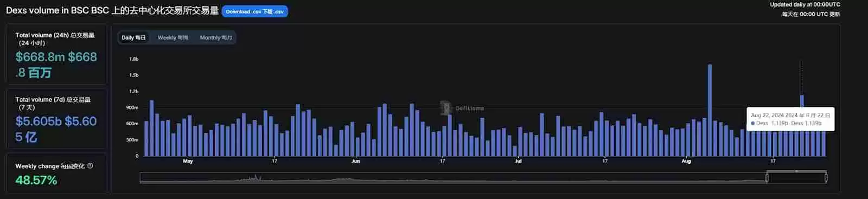Screen dimensions: 868x199
Task: Click the tallest bar in early August
Action: 710,111
